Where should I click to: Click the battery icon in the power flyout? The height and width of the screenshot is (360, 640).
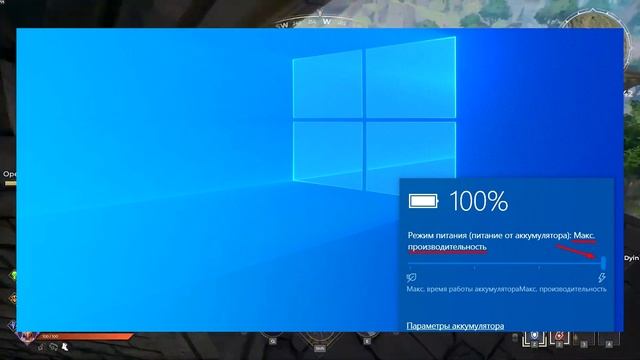click(x=423, y=201)
